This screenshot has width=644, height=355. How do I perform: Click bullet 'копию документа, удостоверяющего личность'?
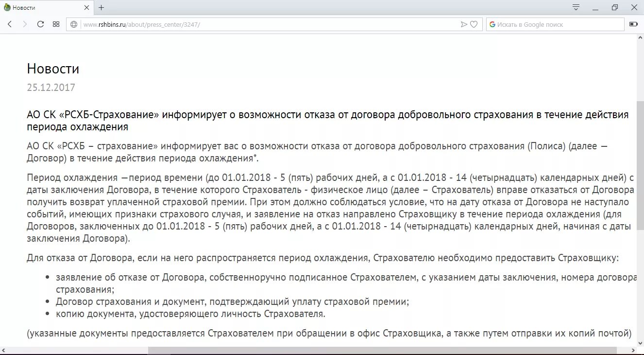(x=190, y=314)
